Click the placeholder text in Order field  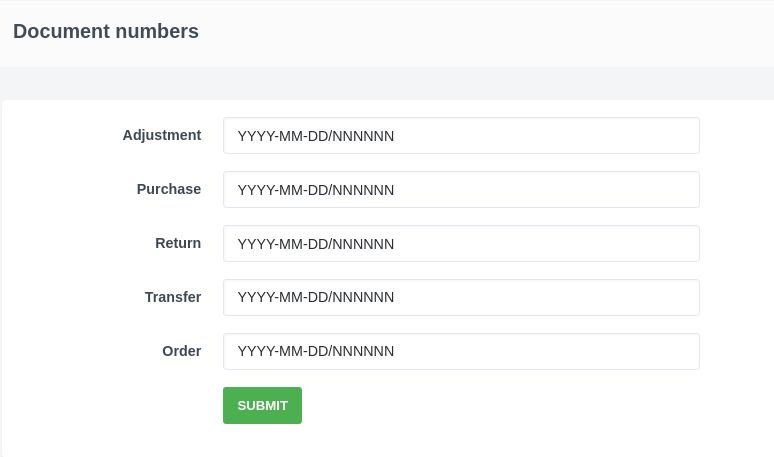tap(315, 351)
